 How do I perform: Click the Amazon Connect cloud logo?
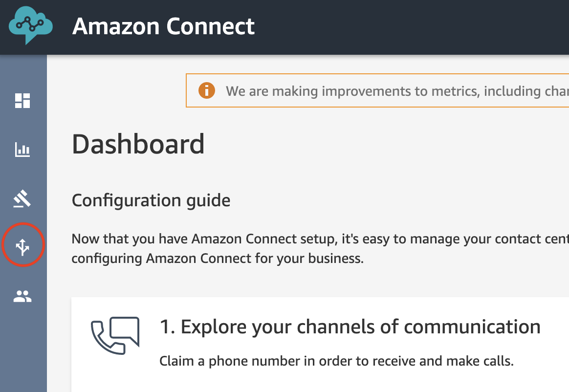click(30, 25)
